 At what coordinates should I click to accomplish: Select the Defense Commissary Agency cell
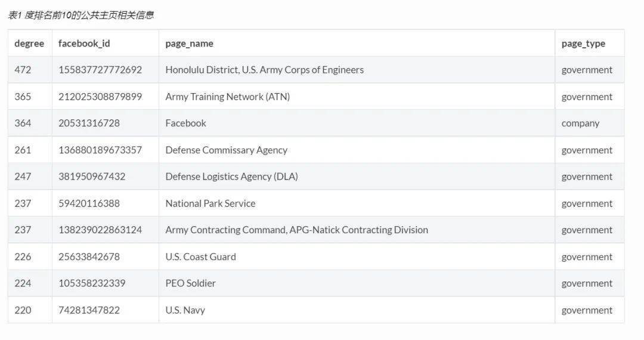click(226, 150)
